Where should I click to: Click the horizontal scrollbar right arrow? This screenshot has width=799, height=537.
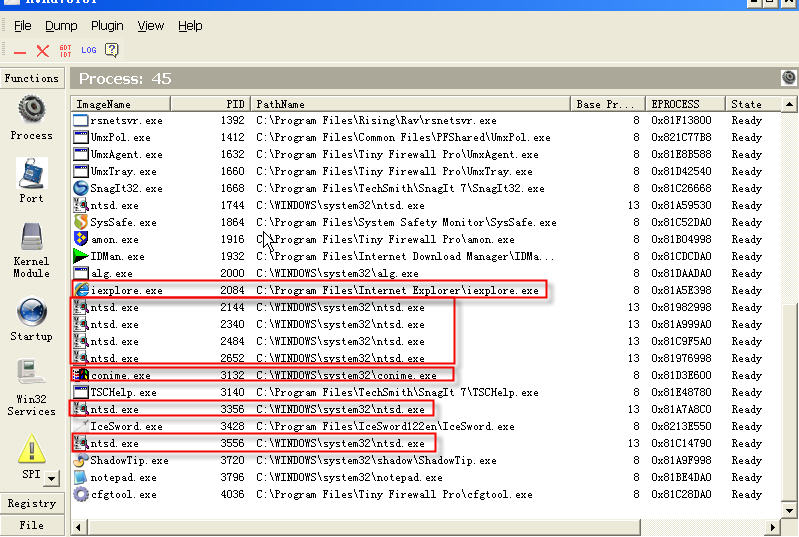click(774, 527)
